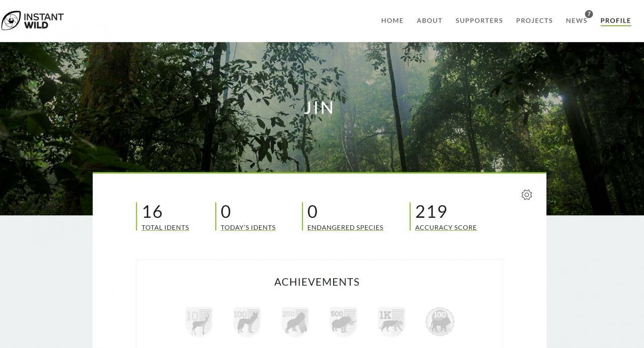The image size is (644, 348).
Task: Select the 10 idents antelope badge
Action: 199,321
